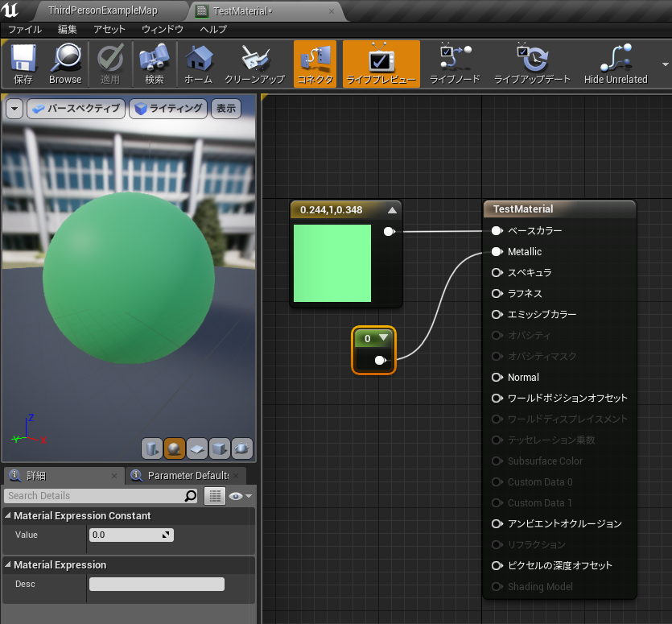The width and height of the screenshot is (672, 624).
Task: Click the property matrix grid icon
Action: (215, 496)
